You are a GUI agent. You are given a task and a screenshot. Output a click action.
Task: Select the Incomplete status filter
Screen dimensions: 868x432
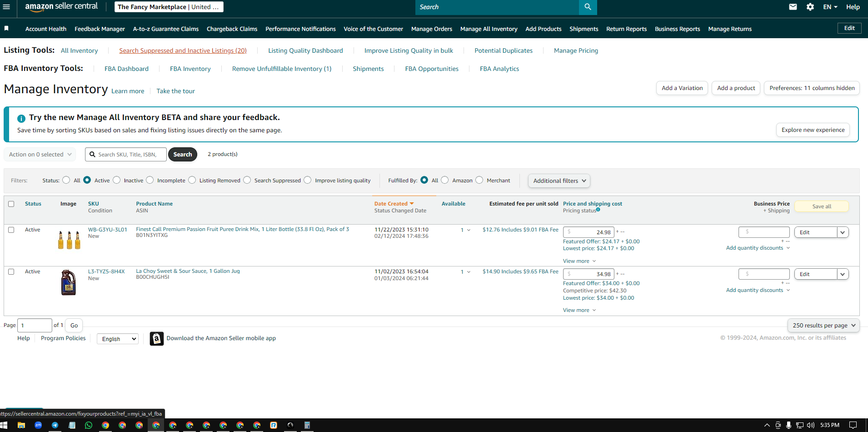pos(150,180)
